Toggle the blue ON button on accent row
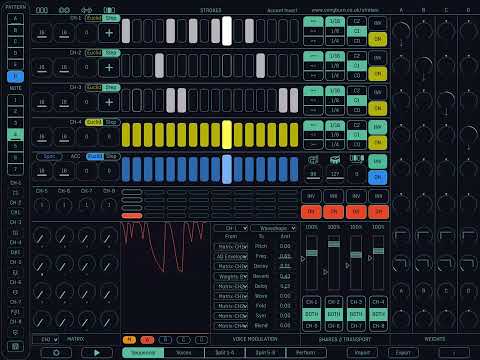 point(378,177)
